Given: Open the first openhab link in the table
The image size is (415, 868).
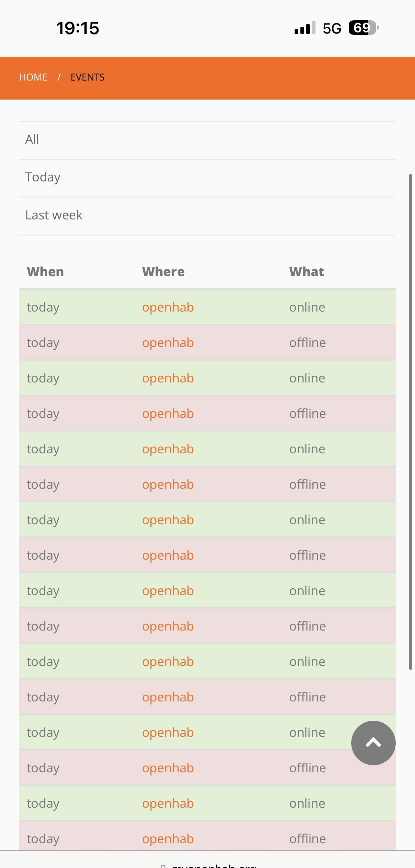Looking at the screenshot, I should pyautogui.click(x=168, y=307).
